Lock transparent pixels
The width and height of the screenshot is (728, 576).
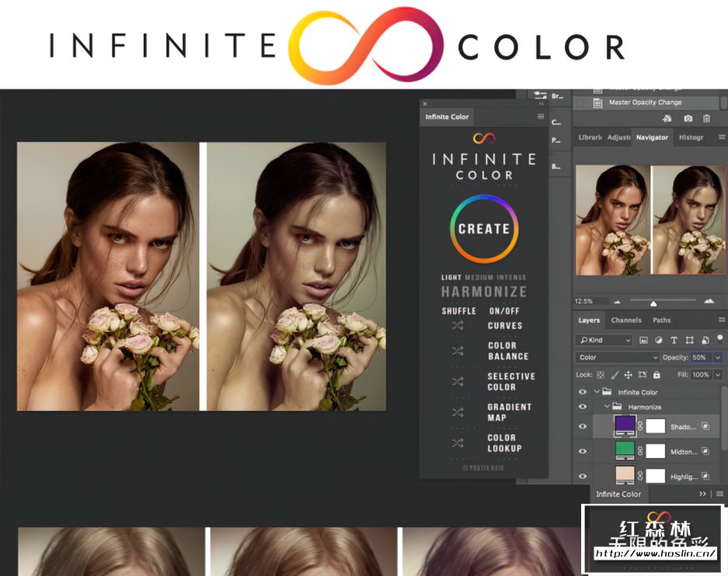tap(601, 375)
